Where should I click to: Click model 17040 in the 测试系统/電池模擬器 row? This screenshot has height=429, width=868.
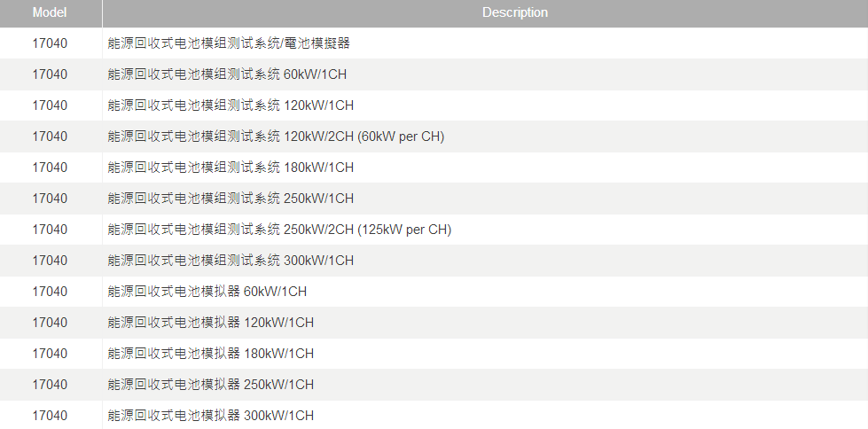point(50,43)
